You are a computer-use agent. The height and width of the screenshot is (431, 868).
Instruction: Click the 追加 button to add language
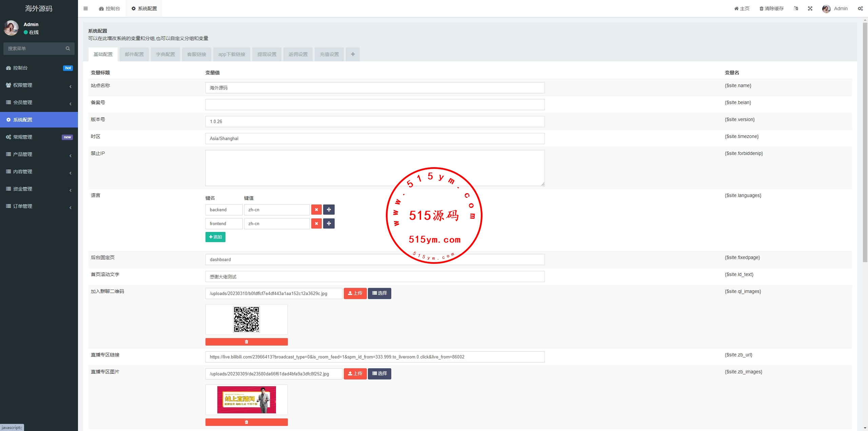(x=215, y=237)
